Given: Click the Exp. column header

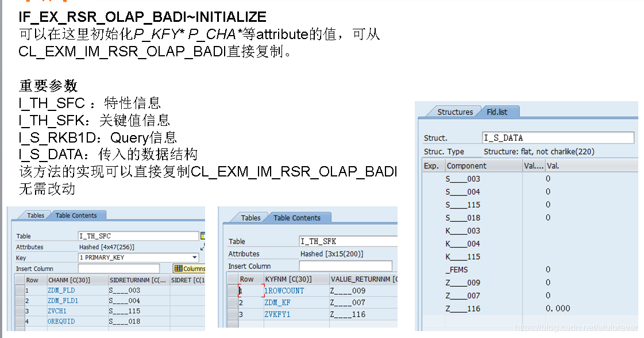Looking at the screenshot, I should [433, 166].
